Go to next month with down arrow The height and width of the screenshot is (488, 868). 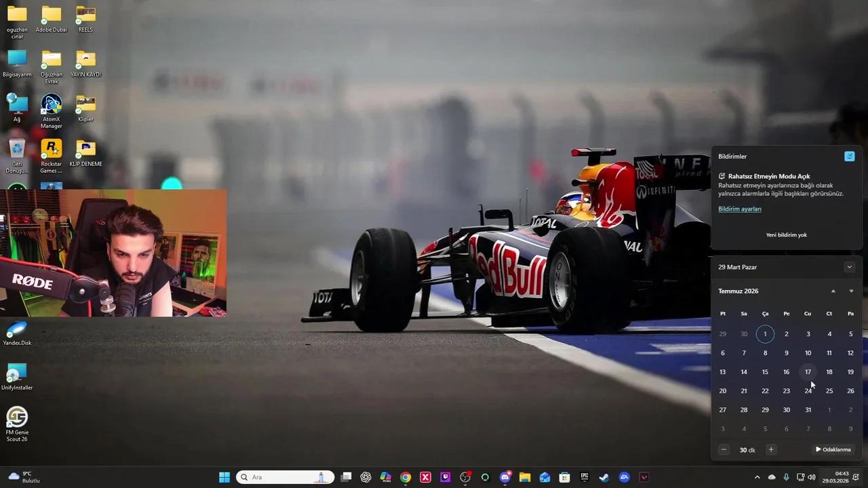851,291
